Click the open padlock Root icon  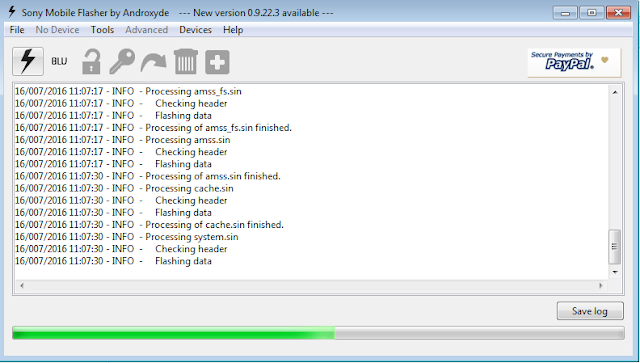(91, 62)
